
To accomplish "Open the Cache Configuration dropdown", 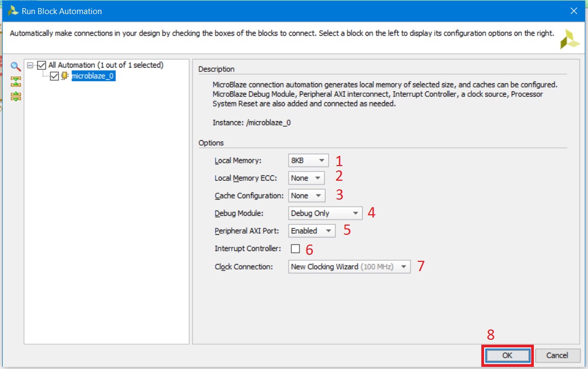I will (x=306, y=196).
